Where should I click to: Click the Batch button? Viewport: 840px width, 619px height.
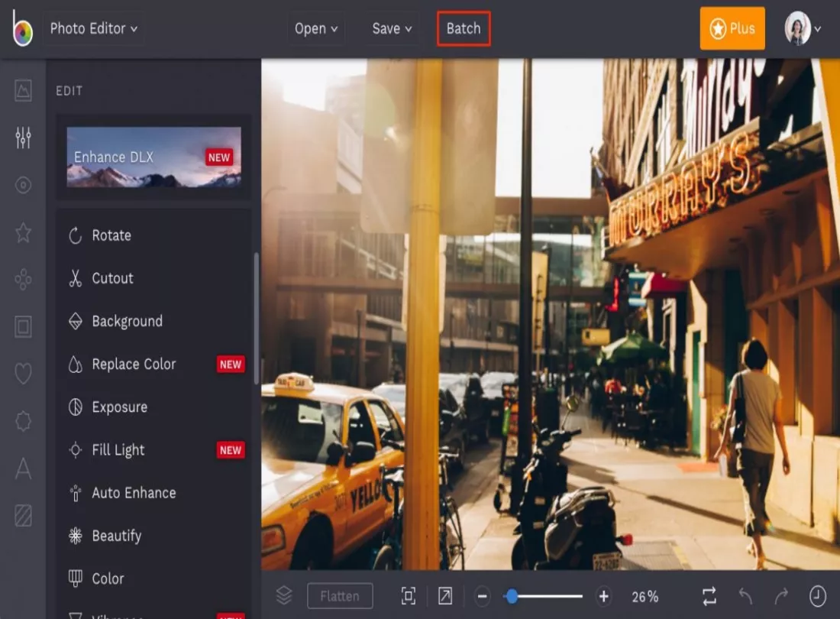coord(464,29)
